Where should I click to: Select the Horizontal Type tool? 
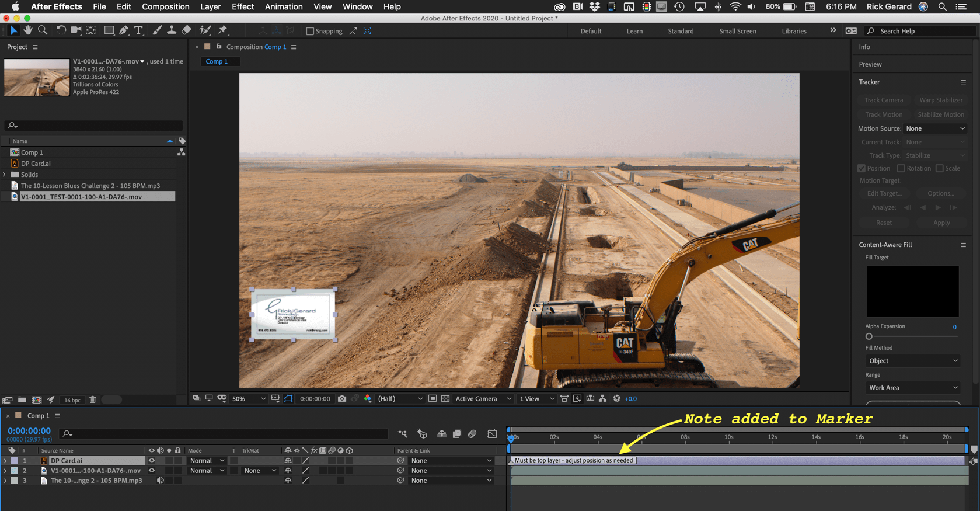pos(138,30)
